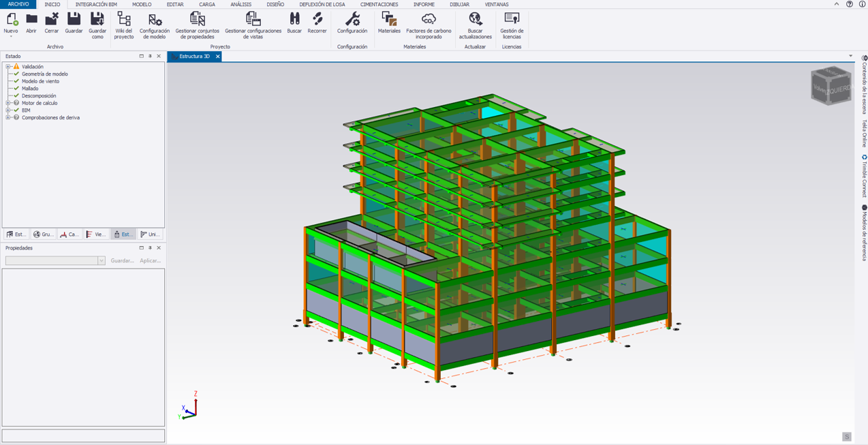Image resolution: width=868 pixels, height=445 pixels.
Task: Click the Buscar binoculars icon
Action: click(294, 20)
